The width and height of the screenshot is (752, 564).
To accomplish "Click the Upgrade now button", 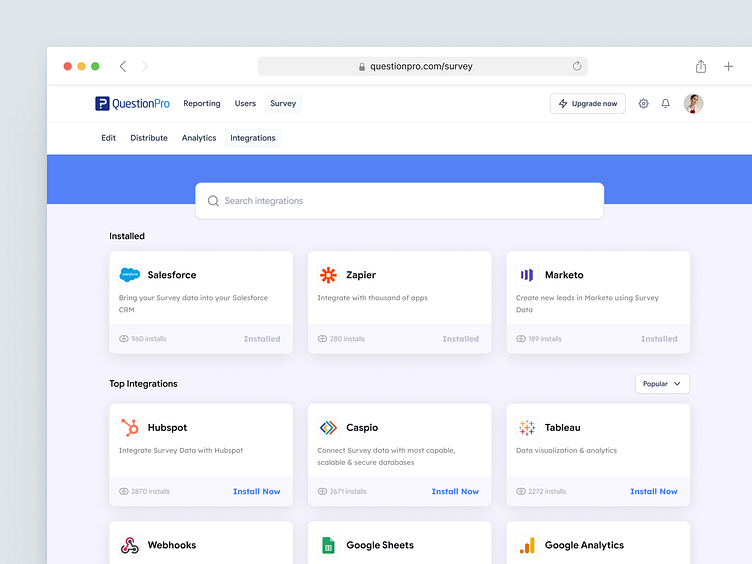I will [588, 104].
